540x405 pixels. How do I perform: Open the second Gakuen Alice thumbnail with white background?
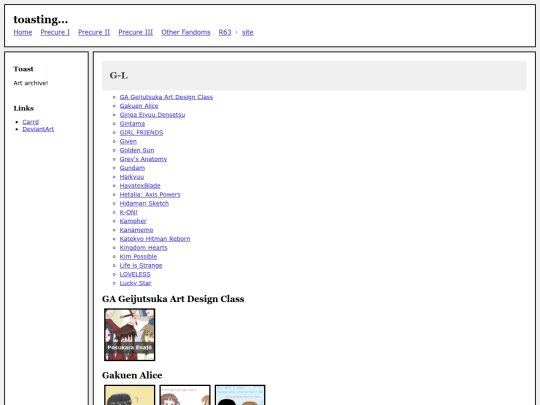185,395
